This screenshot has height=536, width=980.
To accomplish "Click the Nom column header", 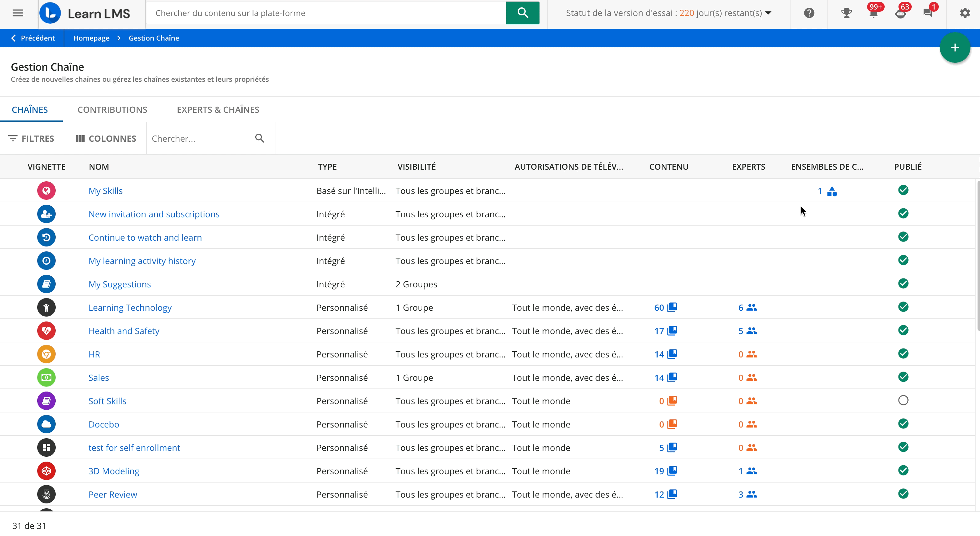I will (99, 167).
